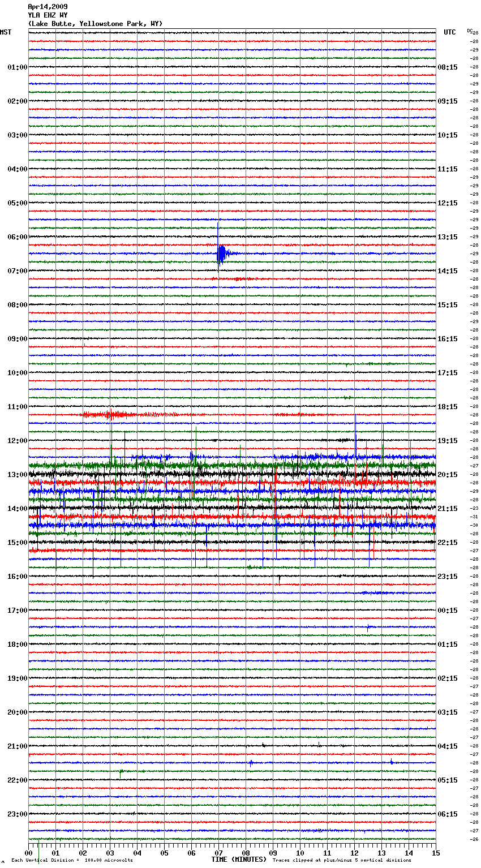Click the MST timezone header

coord(6,32)
